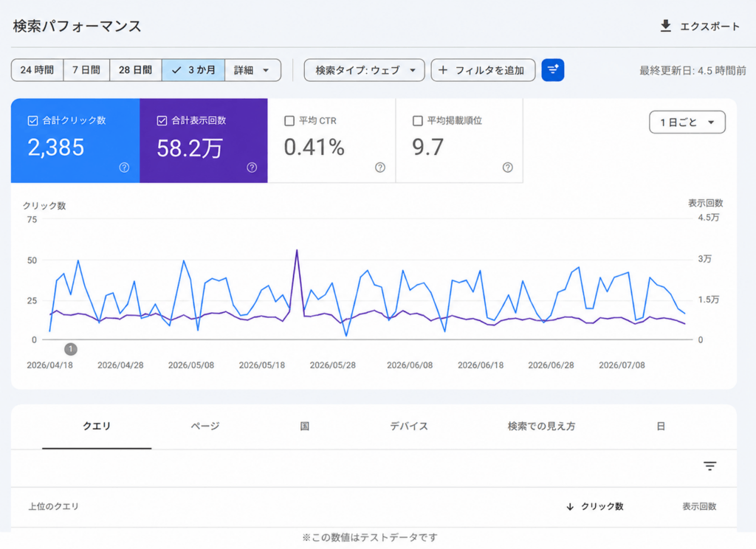Open help icon on 合計クリック数 card
This screenshot has height=549, width=756.
(124, 168)
